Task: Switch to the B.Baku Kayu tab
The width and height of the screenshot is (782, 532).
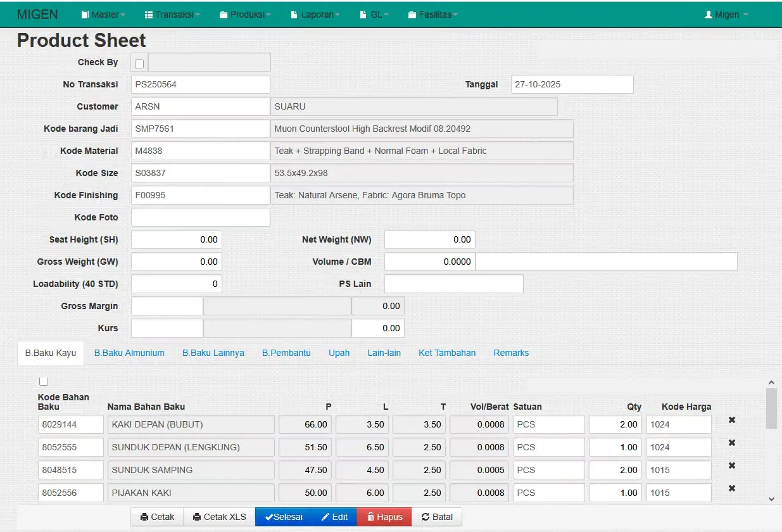Action: point(51,353)
